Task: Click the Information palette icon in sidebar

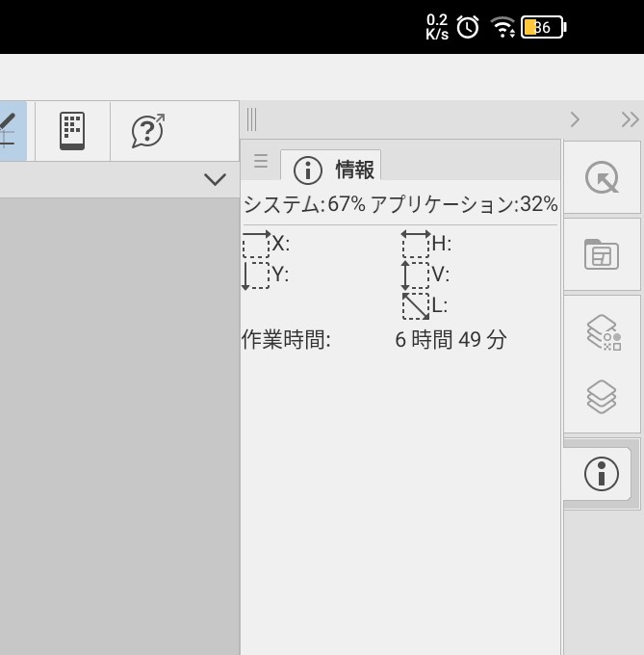Action: pyautogui.click(x=601, y=474)
